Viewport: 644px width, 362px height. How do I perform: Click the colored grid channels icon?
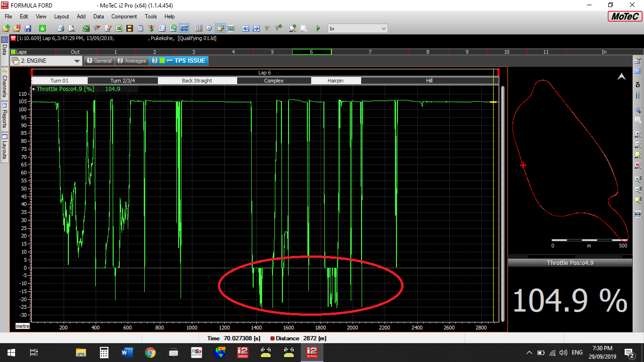point(198,28)
